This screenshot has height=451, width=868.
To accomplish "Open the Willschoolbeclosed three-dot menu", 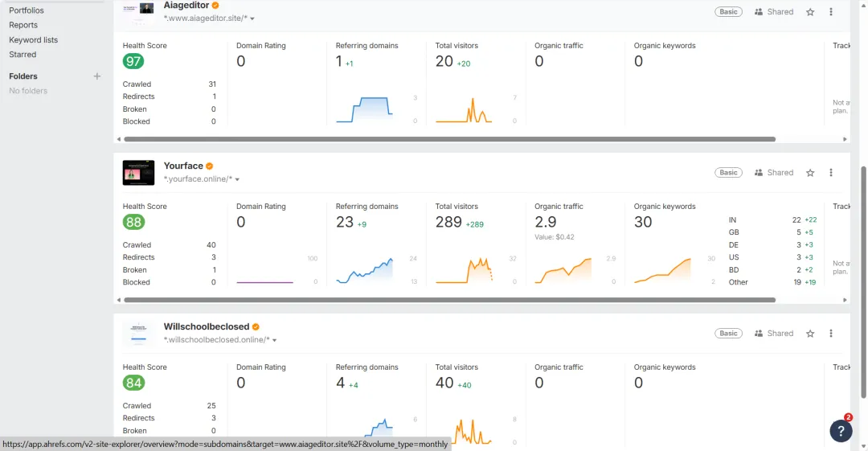I will pos(831,334).
